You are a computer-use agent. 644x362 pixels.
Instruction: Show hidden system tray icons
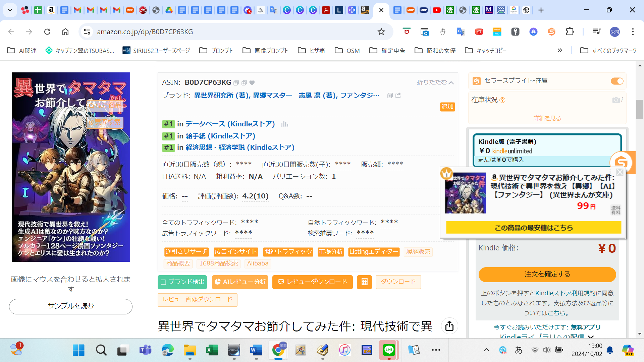[x=487, y=350]
